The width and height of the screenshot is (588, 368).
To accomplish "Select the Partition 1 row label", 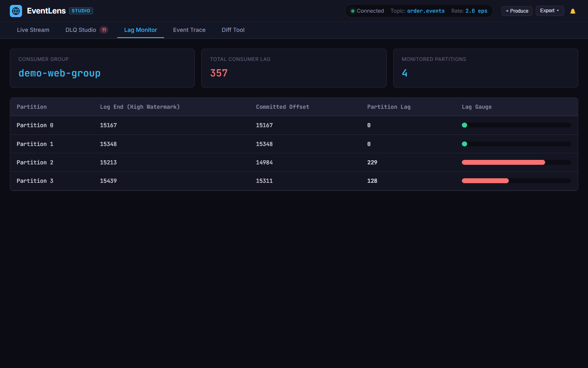I will point(35,144).
